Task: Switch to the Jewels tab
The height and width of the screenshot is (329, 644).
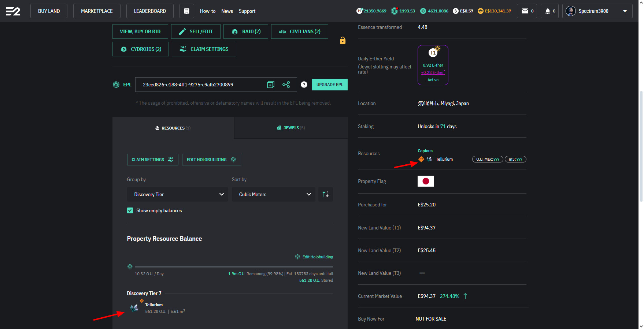Action: (291, 128)
